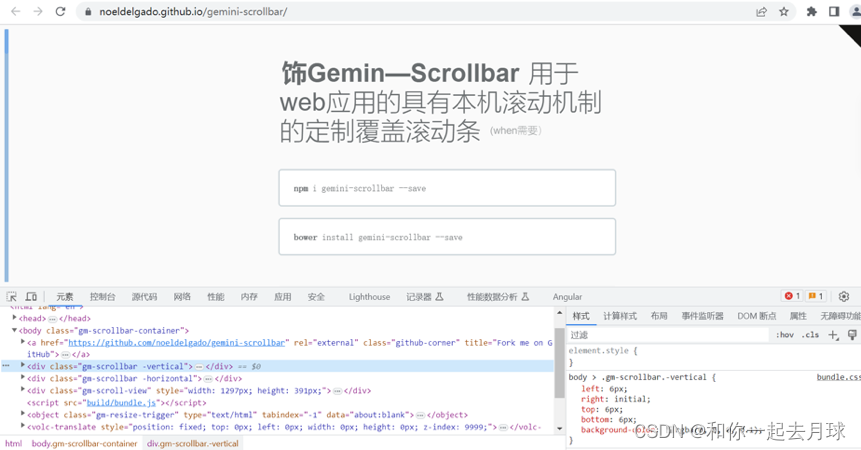Select the 样式 styles pane tab
Viewport: 861px width, 450px height.
(x=581, y=316)
